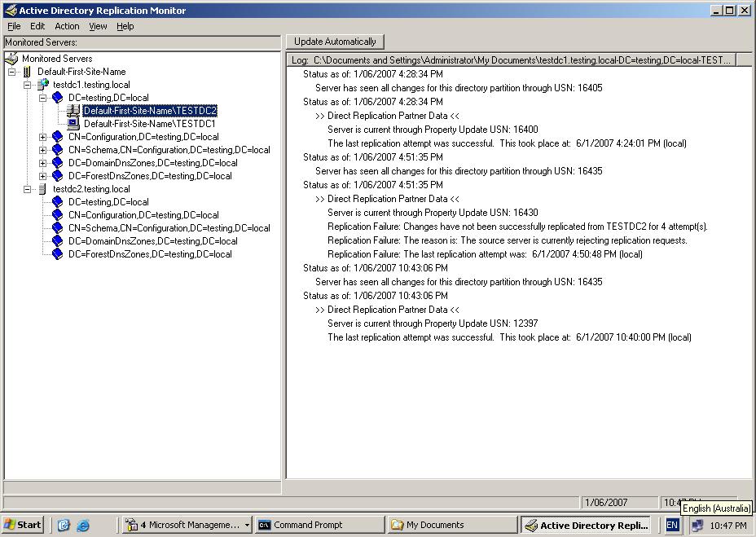Click DC=testing,DC=local book icon under testdc1
This screenshot has width=756, height=537.
(x=57, y=98)
